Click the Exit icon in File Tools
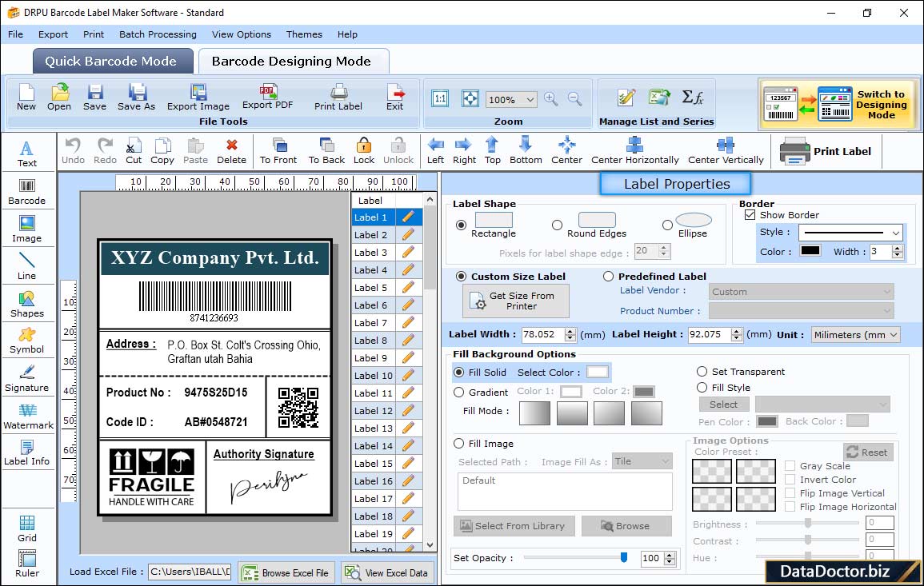Image resolution: width=924 pixels, height=586 pixels. (x=395, y=98)
